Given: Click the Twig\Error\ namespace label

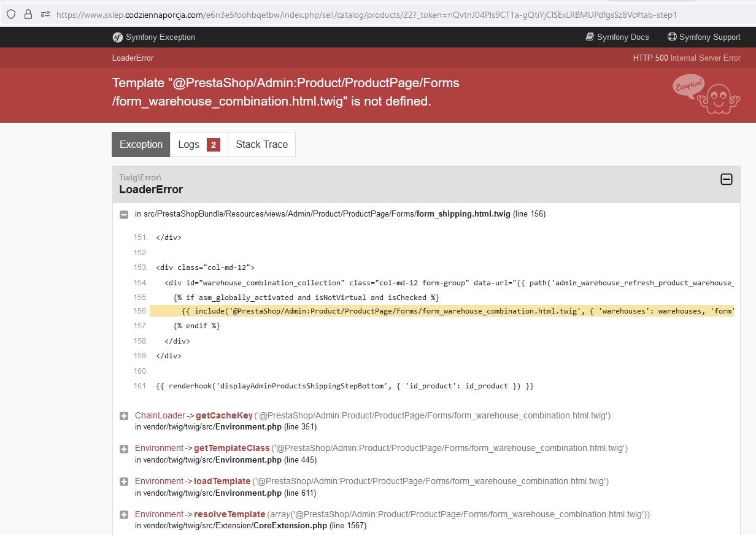Looking at the screenshot, I should [141, 177].
